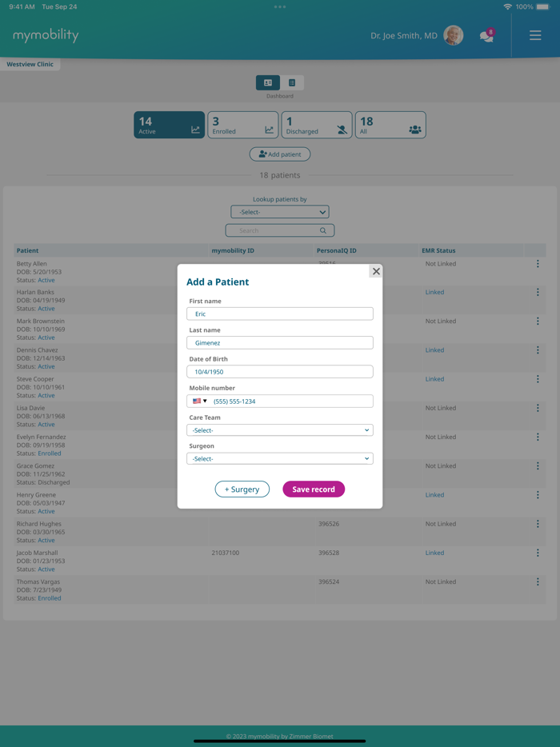Click the search magnifier icon
This screenshot has height=747, width=560.
click(323, 230)
